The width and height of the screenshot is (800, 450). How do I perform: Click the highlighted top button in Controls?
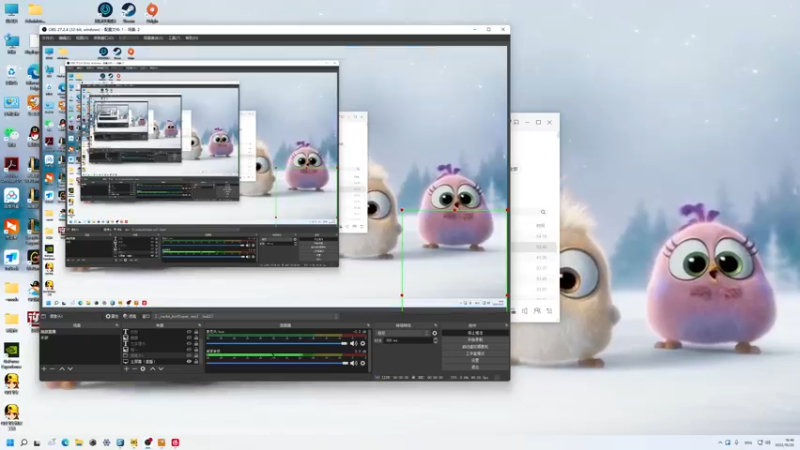coord(475,333)
